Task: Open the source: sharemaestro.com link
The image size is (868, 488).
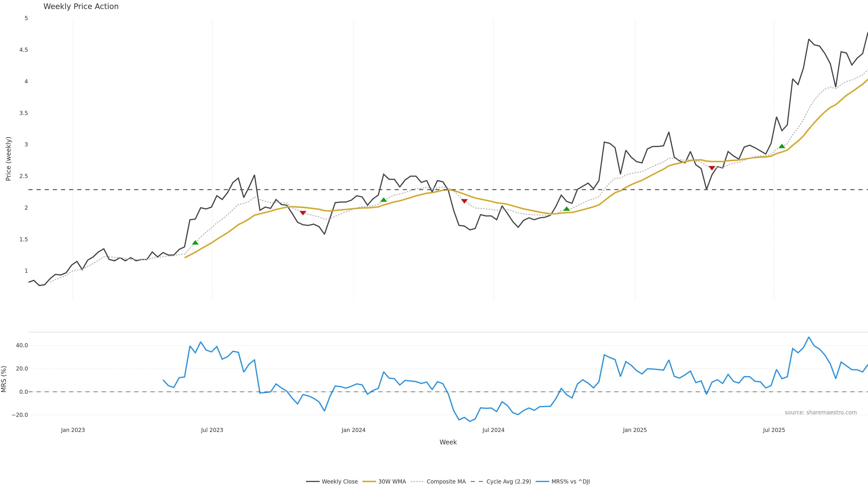Action: (821, 413)
